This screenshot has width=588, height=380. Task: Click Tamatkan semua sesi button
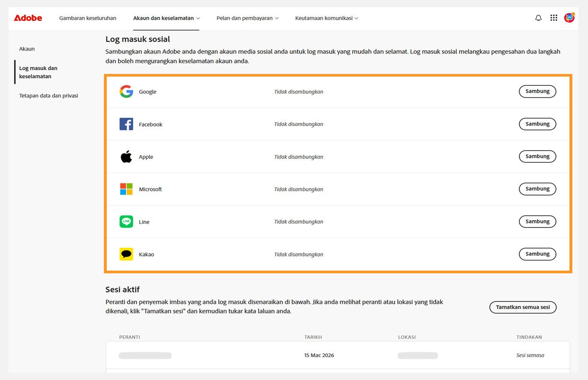523,307
